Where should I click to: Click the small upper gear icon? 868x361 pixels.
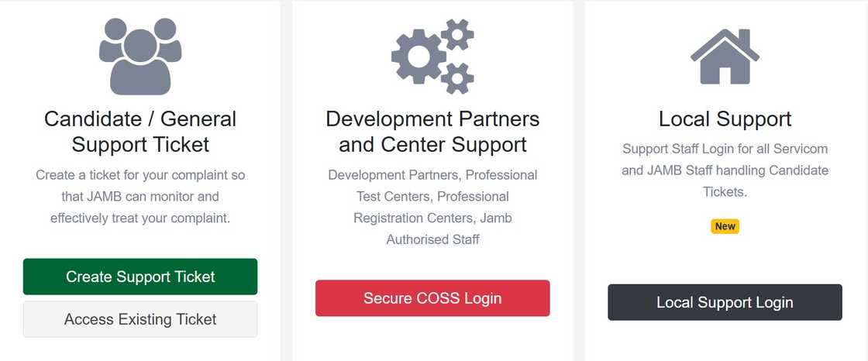coord(456,34)
